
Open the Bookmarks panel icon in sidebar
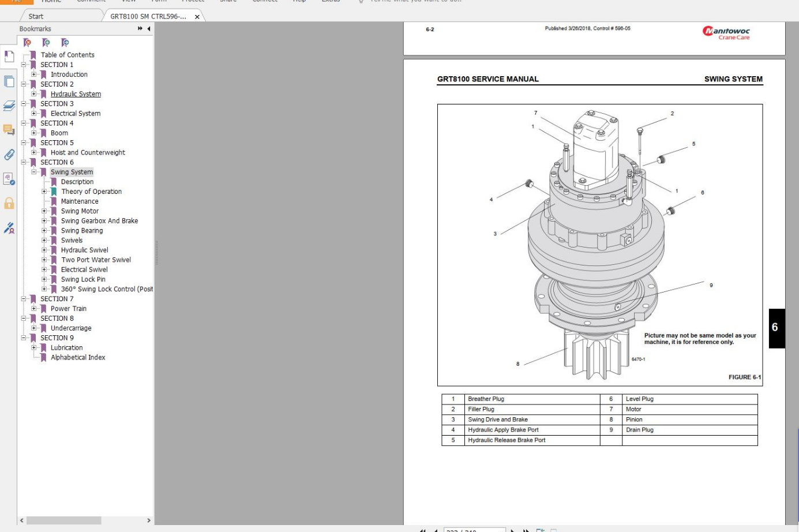tap(9, 57)
